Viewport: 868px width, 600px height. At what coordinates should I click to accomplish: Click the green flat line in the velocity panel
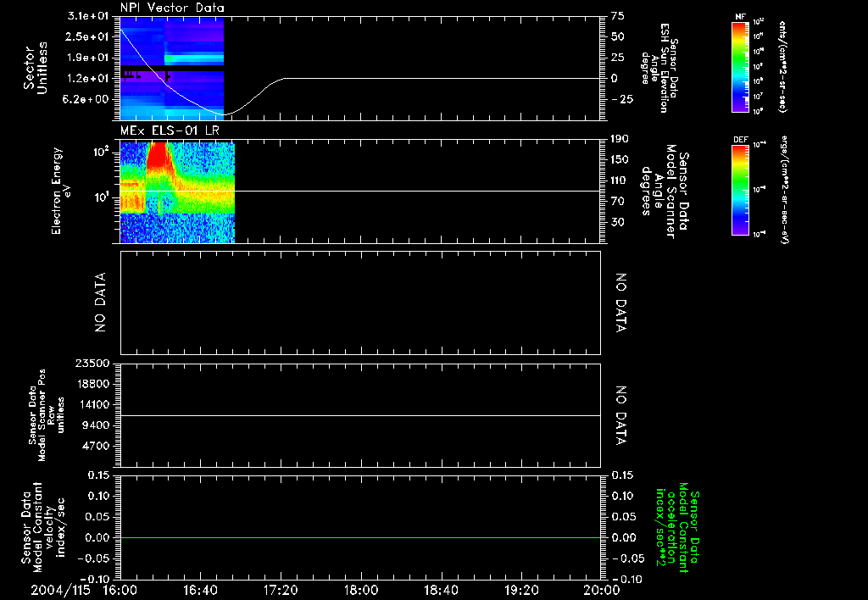pos(360,537)
